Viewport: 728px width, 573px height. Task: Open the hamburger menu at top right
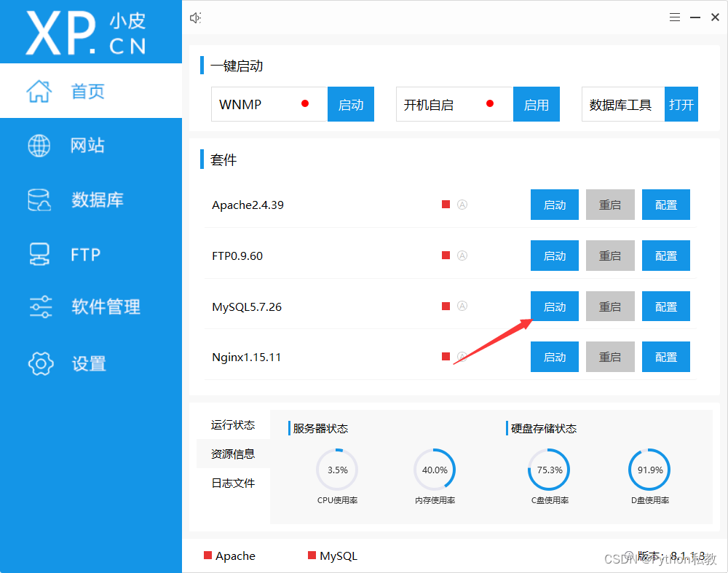675,17
